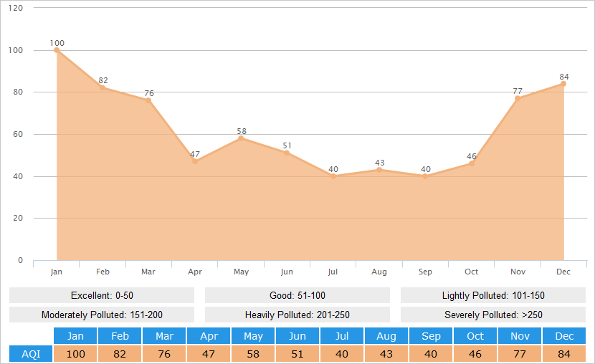This screenshot has height=364, width=595.
Task: Select the 'Lightly Polluted: 101-150' legend box
Action: coord(493,295)
